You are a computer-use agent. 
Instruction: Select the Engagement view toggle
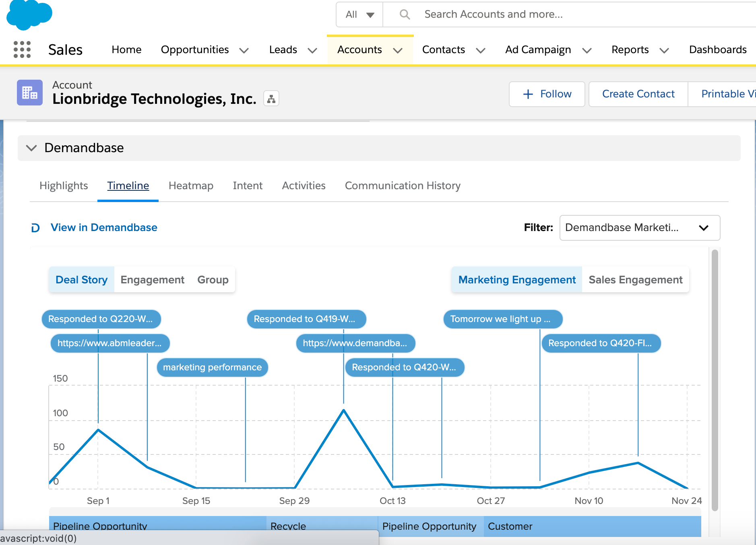[152, 280]
